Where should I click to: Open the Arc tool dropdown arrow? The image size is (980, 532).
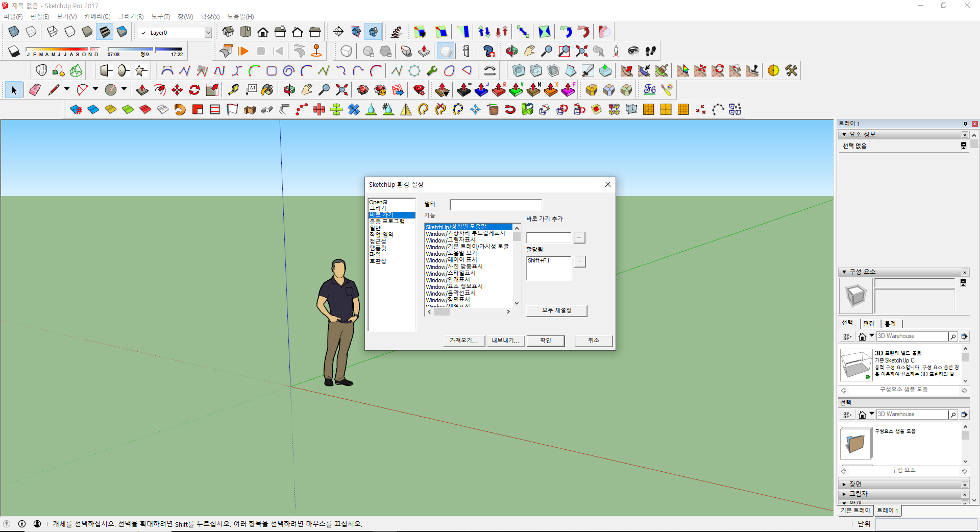95,89
